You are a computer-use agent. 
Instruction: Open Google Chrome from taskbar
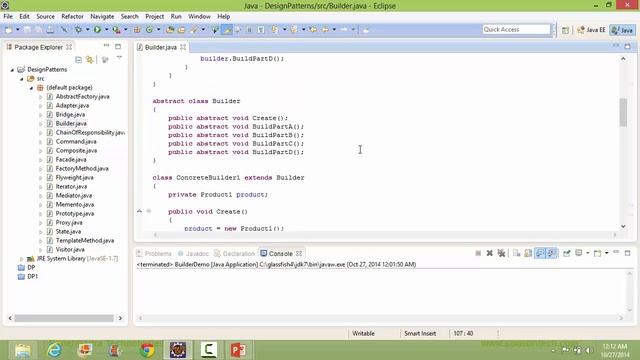147,350
